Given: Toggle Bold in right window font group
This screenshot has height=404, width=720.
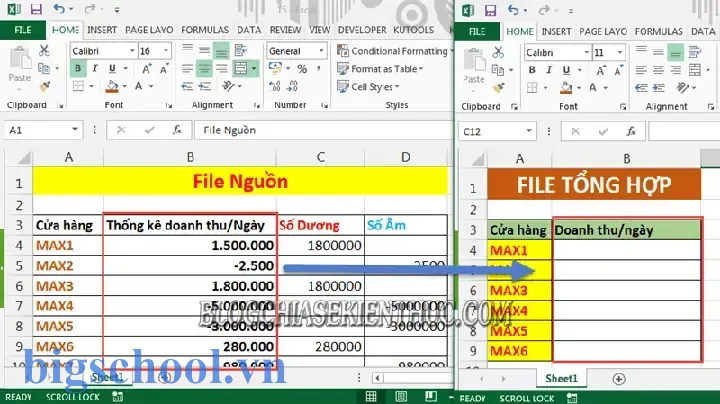Looking at the screenshot, I should click(532, 70).
